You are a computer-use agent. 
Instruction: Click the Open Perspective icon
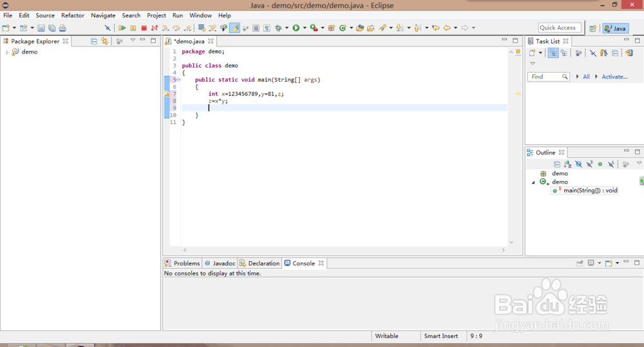(592, 28)
